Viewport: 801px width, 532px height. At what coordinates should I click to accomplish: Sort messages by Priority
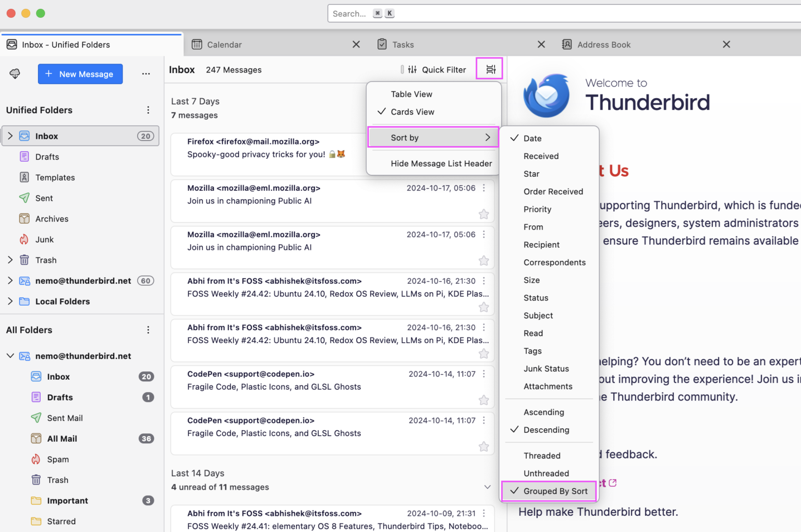(549, 210)
